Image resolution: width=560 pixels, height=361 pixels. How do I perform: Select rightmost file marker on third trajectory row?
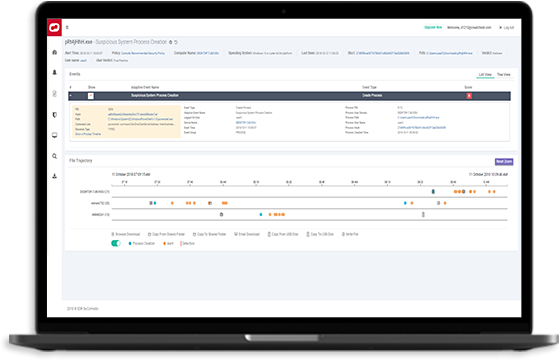[x=423, y=215]
